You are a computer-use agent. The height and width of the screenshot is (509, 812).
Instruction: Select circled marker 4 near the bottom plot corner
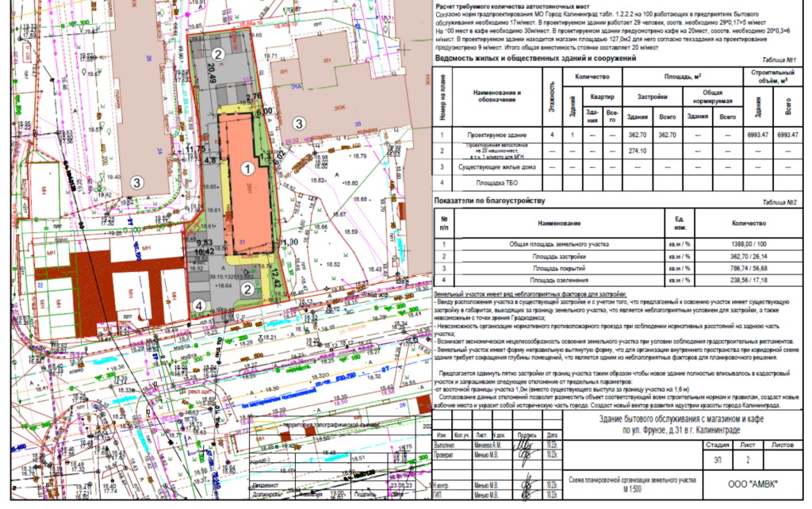coord(201,304)
